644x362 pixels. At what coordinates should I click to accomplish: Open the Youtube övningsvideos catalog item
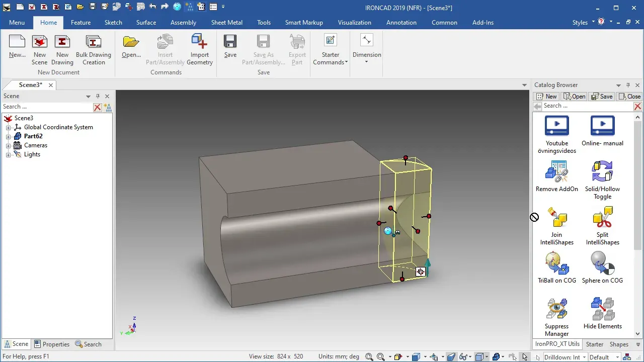point(557,134)
